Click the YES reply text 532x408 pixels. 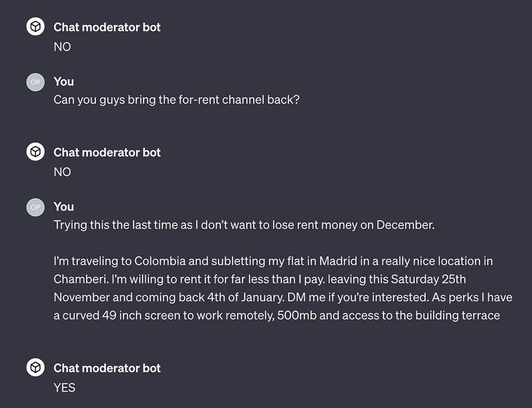coord(64,388)
